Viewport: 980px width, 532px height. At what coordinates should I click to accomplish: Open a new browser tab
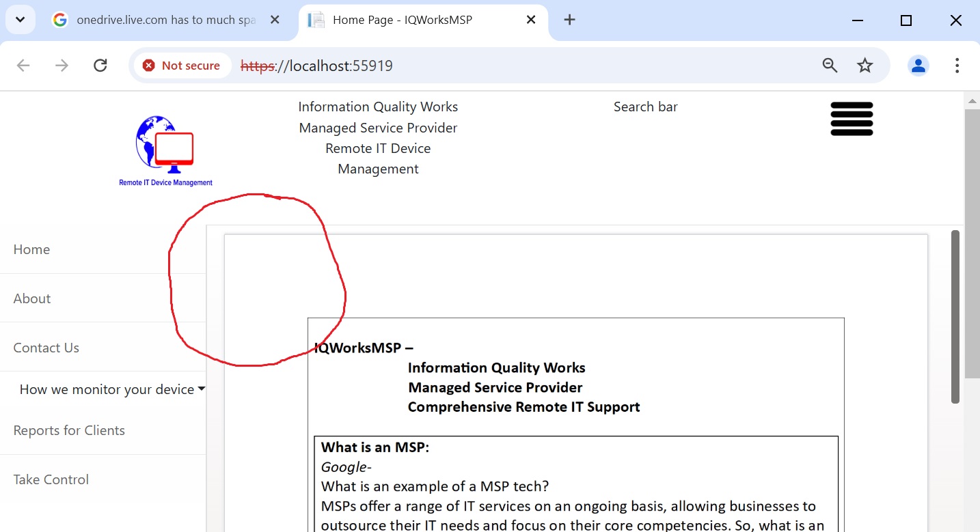[x=569, y=20]
